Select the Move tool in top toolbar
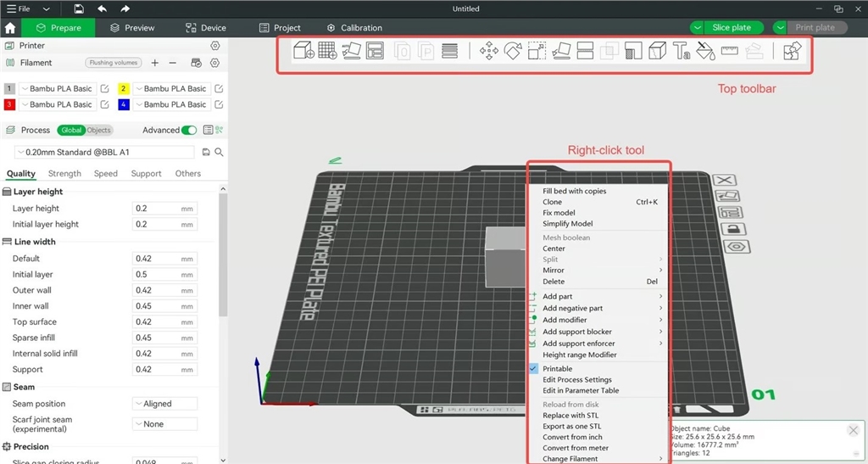This screenshot has width=868, height=464. point(489,52)
